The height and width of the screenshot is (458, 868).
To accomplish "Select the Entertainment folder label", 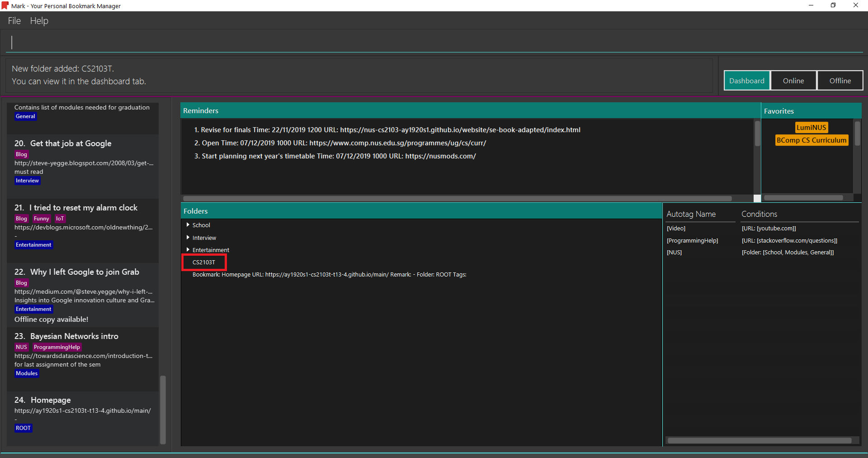I will [211, 250].
